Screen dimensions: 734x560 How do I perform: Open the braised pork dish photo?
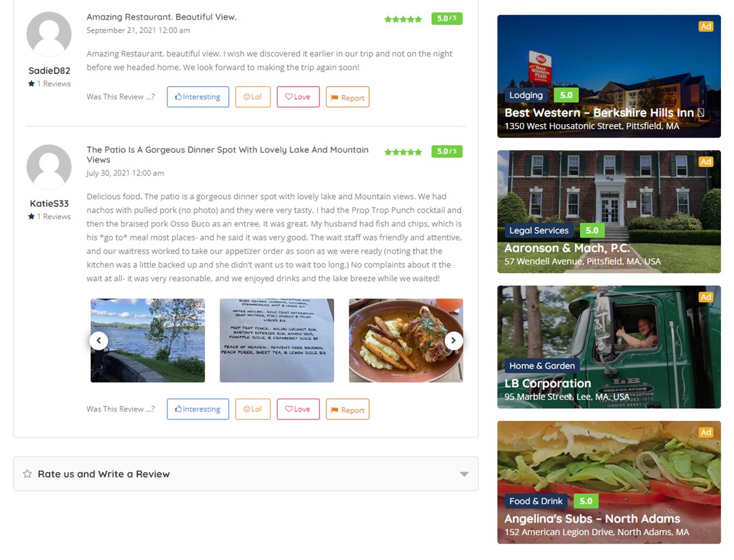[x=406, y=341]
